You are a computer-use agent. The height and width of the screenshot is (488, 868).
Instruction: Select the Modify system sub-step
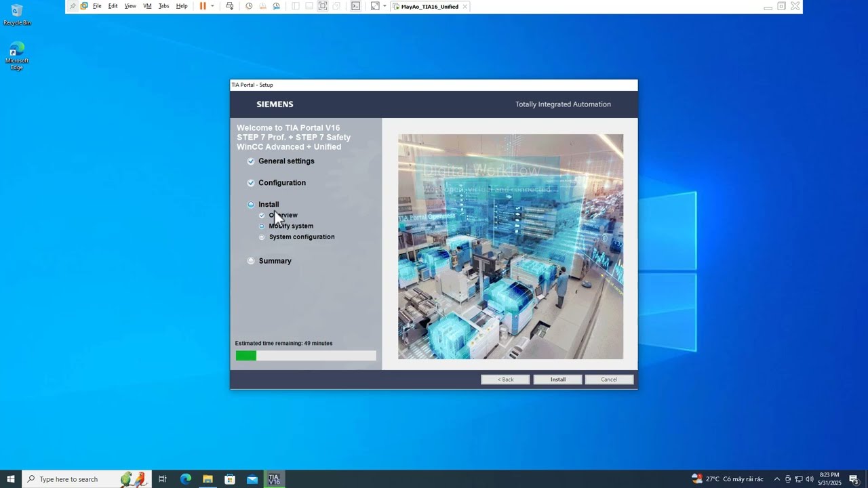[291, 226]
